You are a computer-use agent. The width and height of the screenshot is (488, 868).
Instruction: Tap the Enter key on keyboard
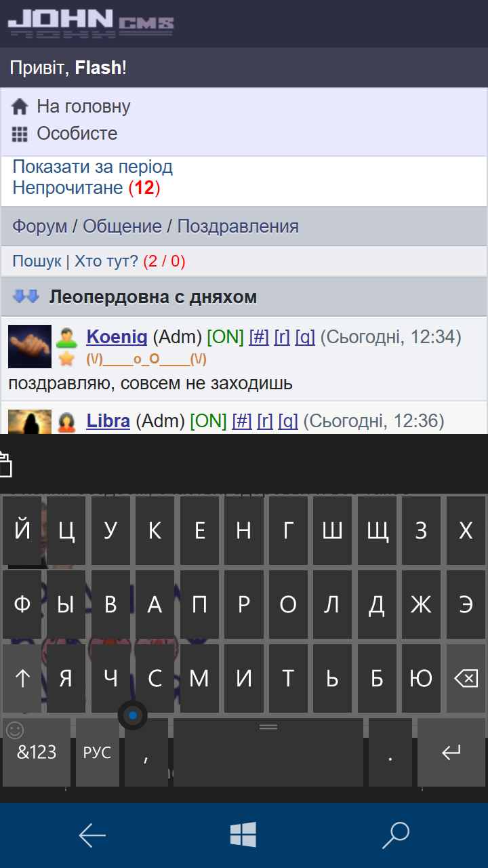451,753
